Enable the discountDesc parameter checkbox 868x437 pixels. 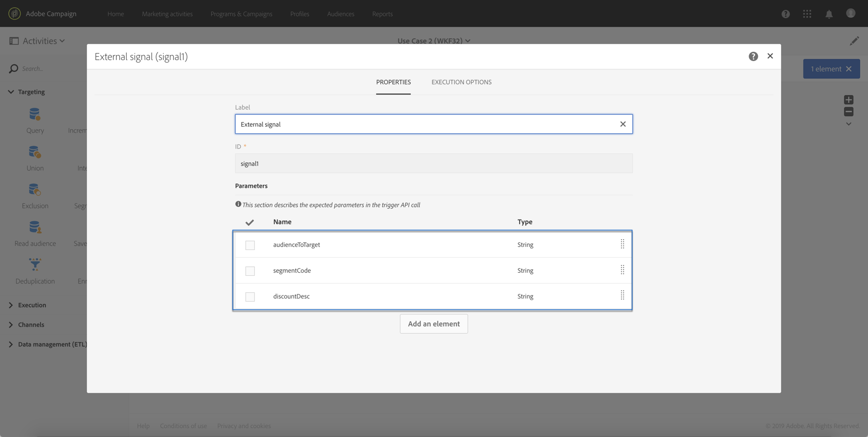point(250,296)
